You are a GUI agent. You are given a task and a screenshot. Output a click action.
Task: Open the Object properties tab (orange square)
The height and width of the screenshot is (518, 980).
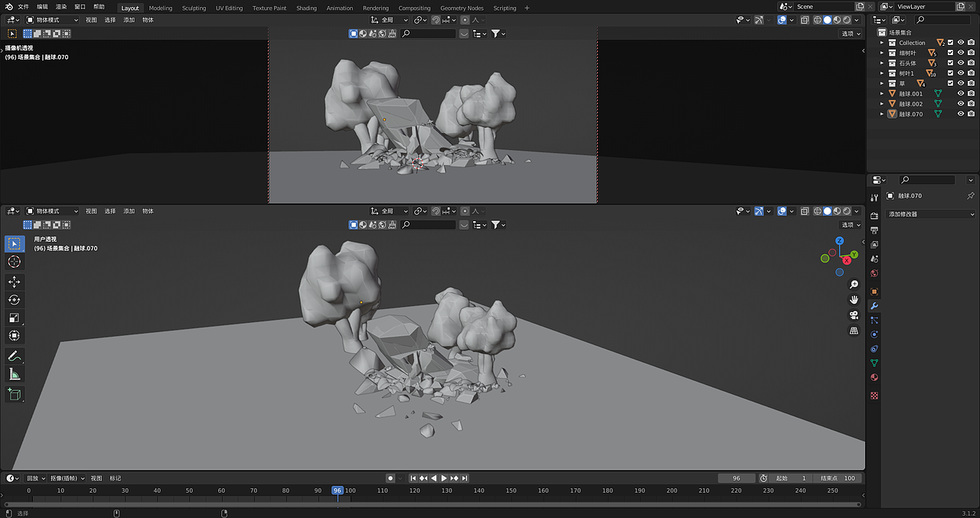coord(874,292)
